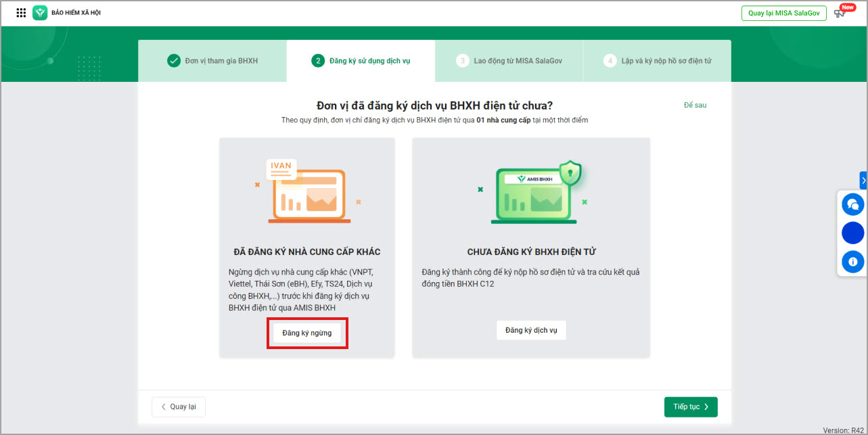
Task: Go back with the 'Quay lại' button
Action: coord(179,407)
